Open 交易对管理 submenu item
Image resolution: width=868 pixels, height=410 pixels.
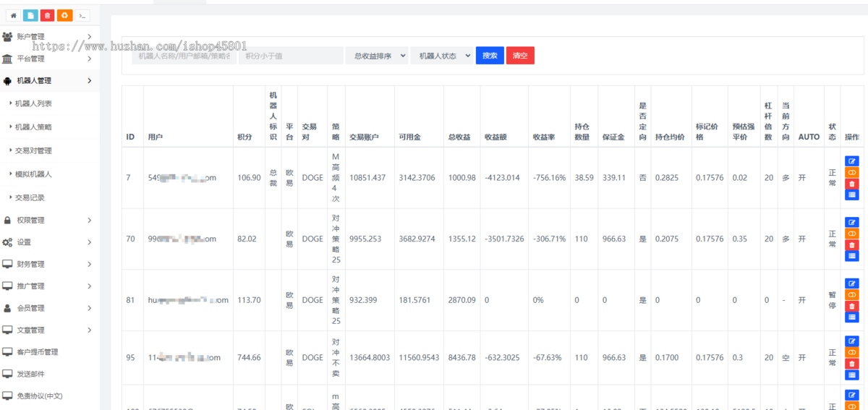(x=33, y=150)
